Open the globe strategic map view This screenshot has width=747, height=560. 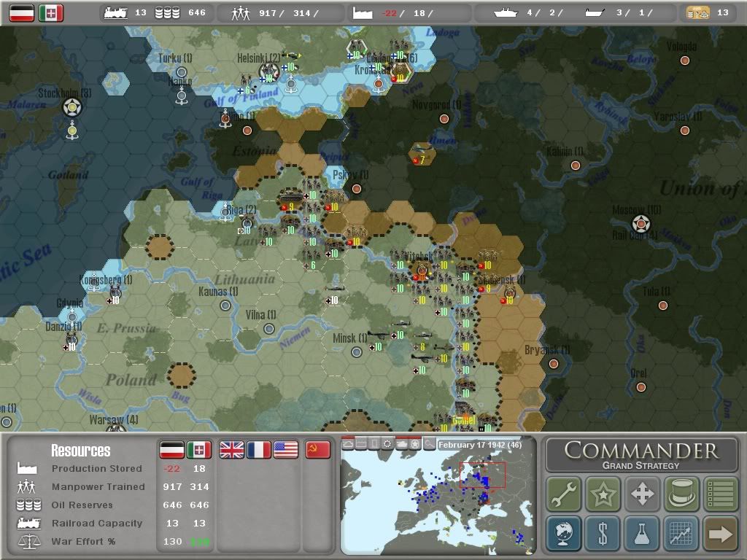564,533
